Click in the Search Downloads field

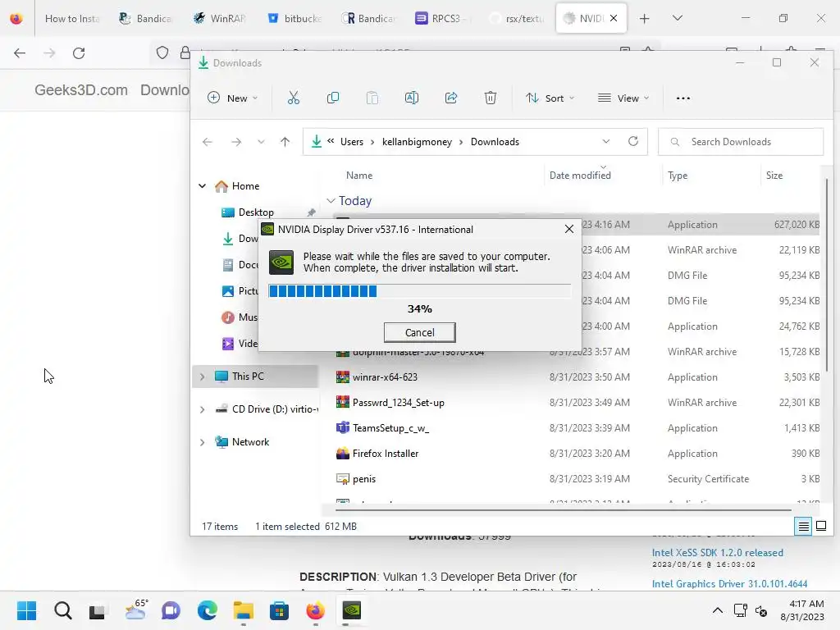point(741,141)
